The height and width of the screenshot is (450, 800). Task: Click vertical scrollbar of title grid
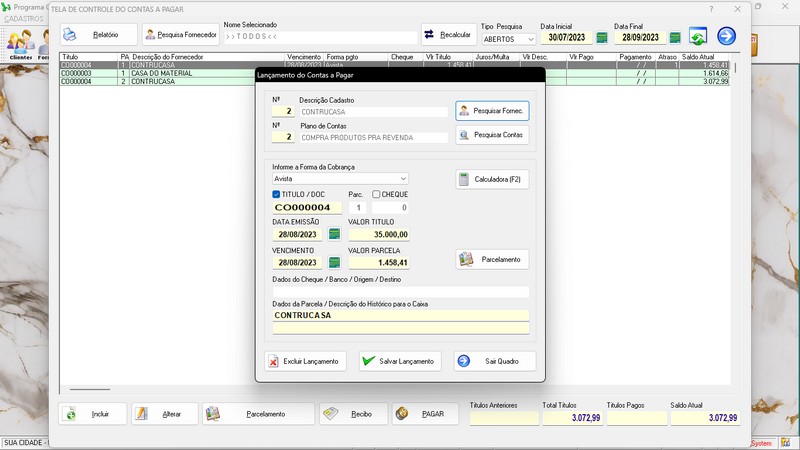tap(735, 68)
